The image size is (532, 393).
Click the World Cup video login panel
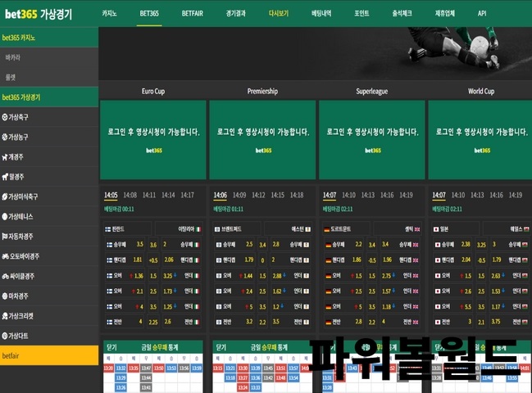(480, 139)
